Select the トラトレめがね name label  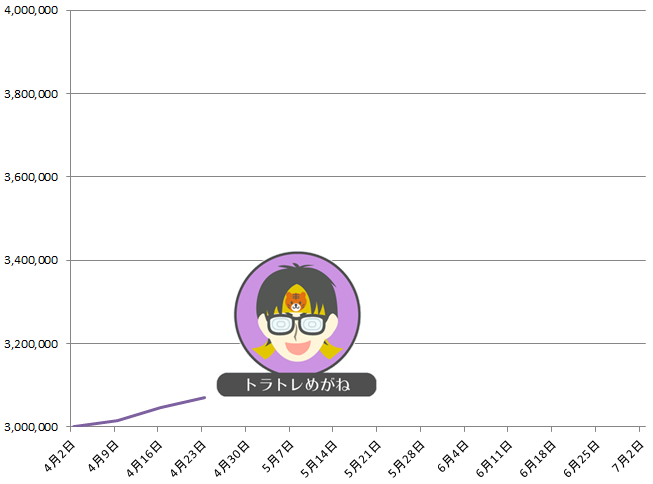coord(297,384)
